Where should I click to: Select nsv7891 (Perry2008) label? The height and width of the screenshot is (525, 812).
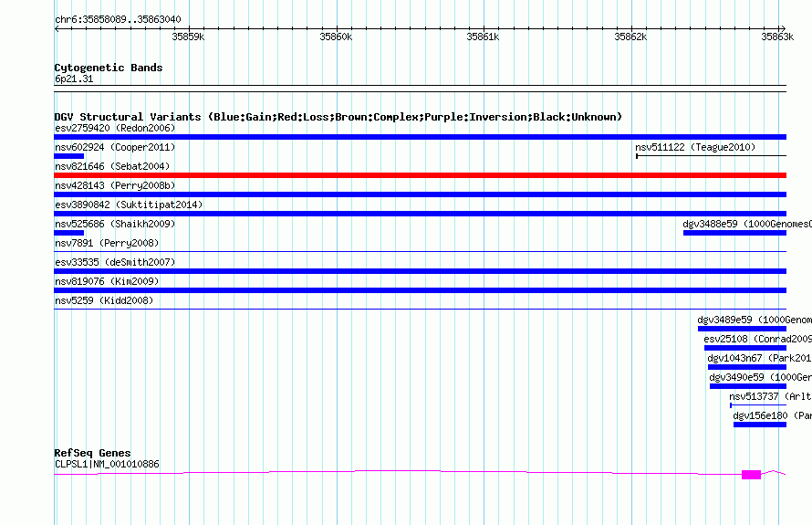click(x=107, y=243)
